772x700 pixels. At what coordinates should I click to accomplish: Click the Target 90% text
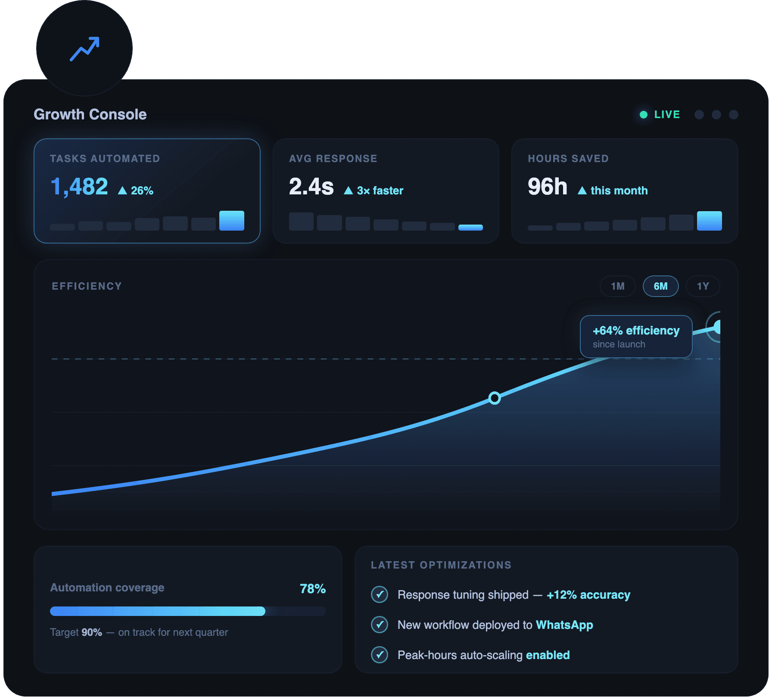[x=76, y=632]
